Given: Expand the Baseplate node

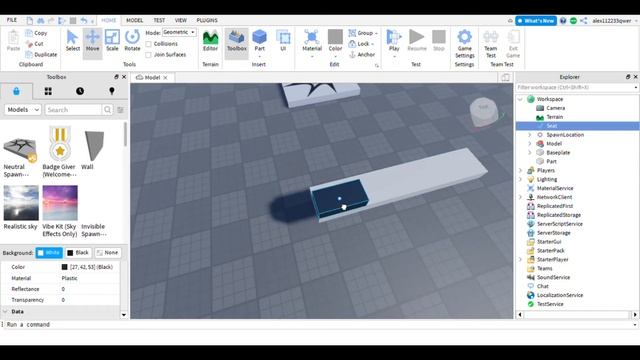Looking at the screenshot, I should (530, 153).
